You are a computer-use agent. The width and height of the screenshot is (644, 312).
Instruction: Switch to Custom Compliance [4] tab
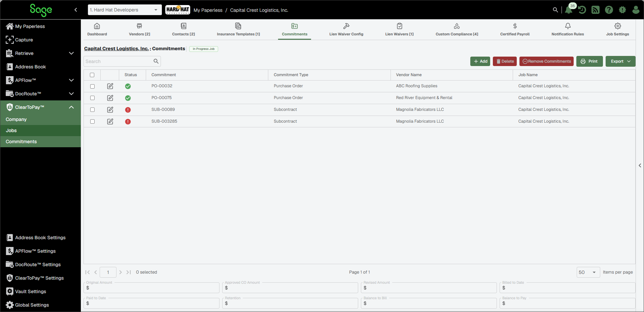tap(457, 29)
